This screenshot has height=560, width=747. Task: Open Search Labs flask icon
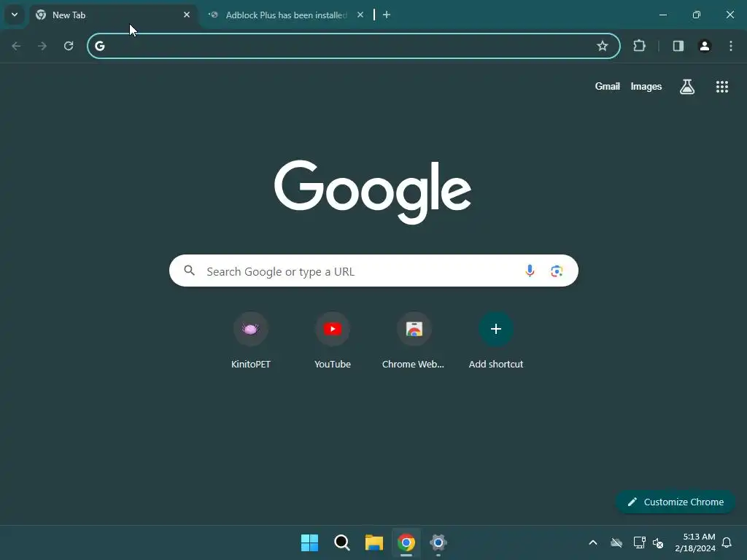[x=687, y=87]
